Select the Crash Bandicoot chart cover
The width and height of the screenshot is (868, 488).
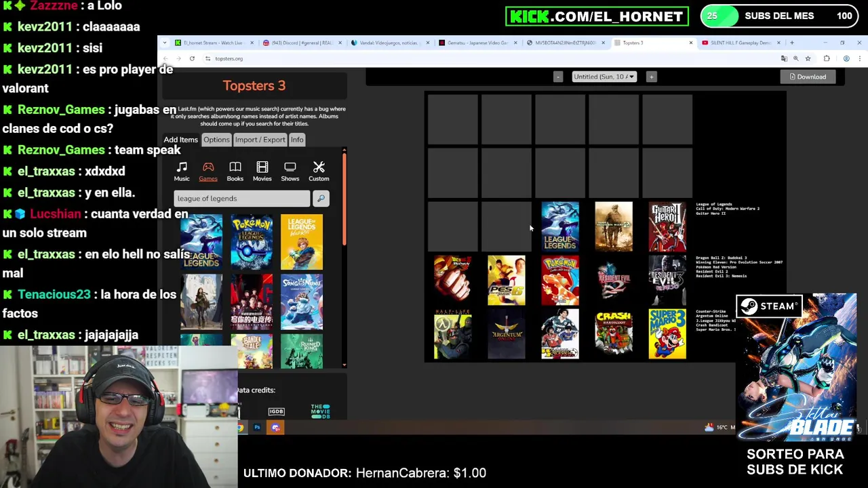pos(614,334)
